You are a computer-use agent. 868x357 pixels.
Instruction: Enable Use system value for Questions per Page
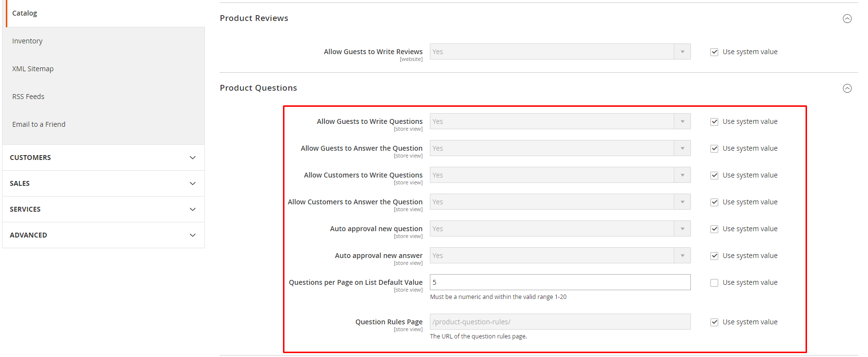pyautogui.click(x=714, y=283)
